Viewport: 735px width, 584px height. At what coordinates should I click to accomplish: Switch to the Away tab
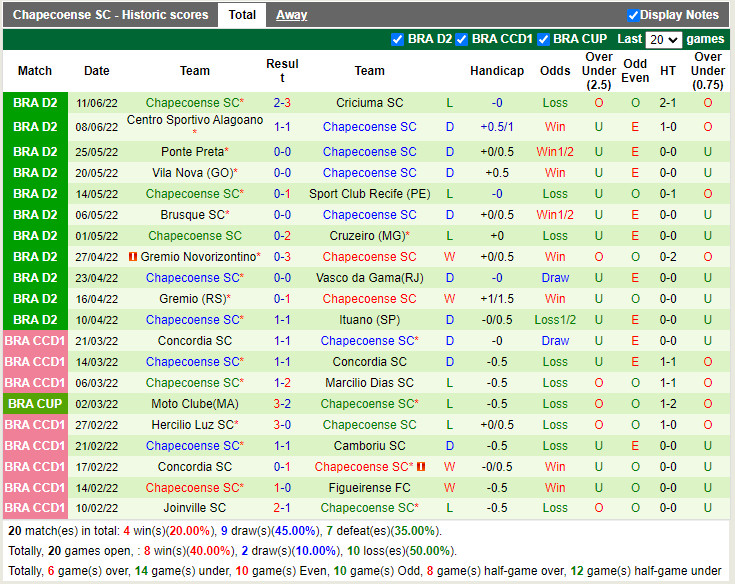pyautogui.click(x=291, y=15)
